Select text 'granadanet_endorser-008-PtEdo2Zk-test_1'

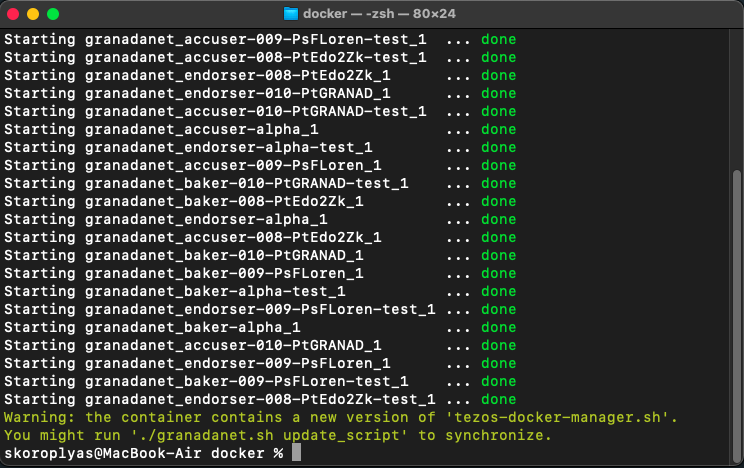coord(260,400)
